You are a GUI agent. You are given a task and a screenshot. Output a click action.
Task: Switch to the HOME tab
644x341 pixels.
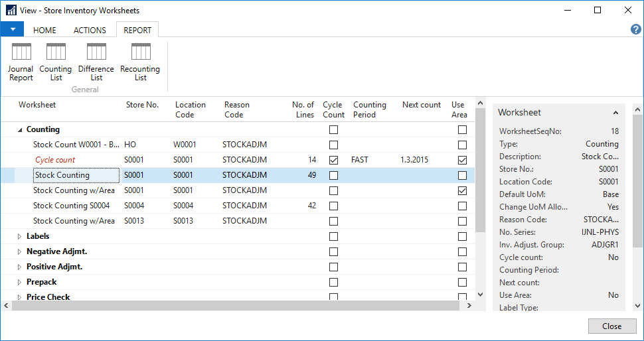point(44,30)
